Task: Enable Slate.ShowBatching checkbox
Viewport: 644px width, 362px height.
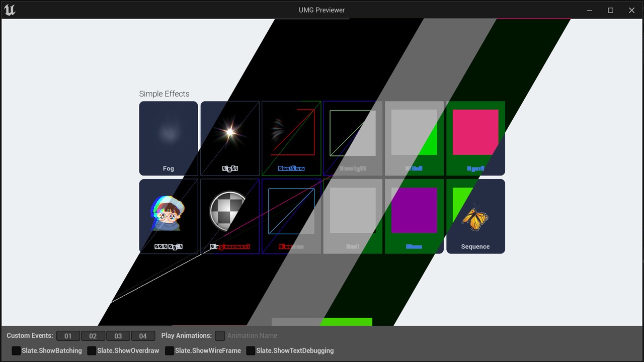Action: (x=16, y=350)
